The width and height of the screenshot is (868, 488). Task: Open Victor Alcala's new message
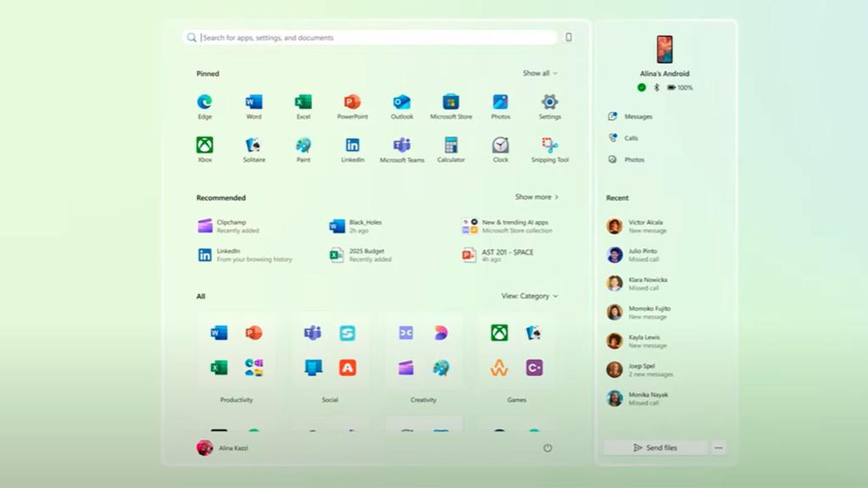(x=637, y=225)
